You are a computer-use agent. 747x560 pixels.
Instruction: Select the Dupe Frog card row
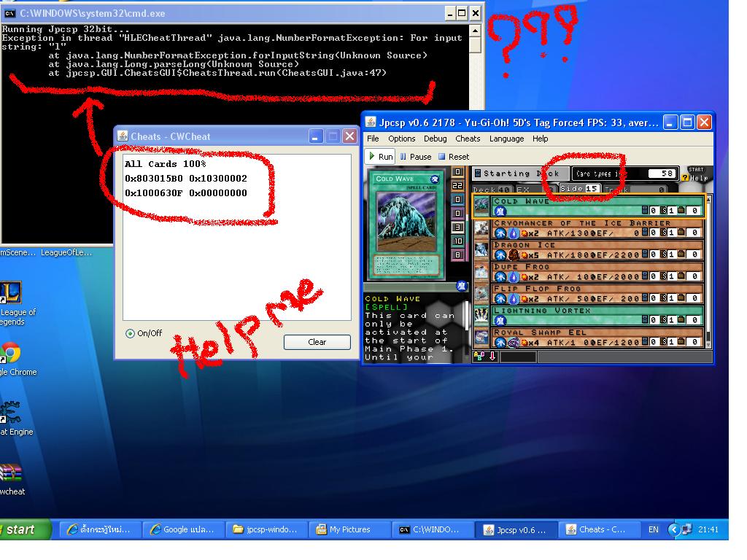coord(589,272)
